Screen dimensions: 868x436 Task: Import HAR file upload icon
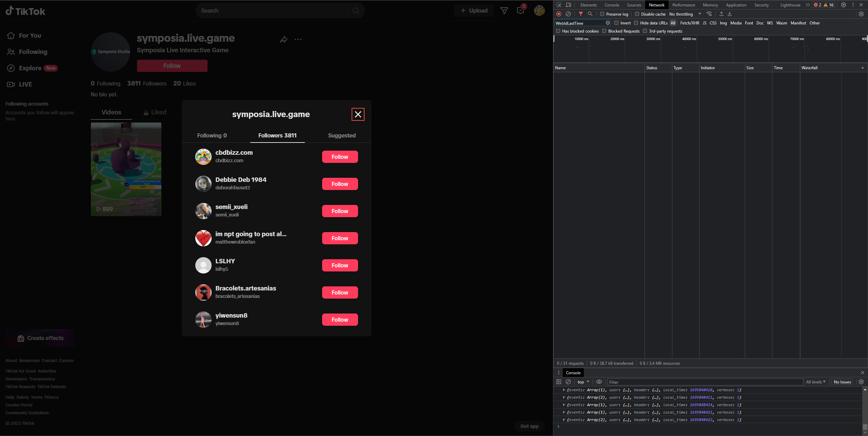click(722, 14)
